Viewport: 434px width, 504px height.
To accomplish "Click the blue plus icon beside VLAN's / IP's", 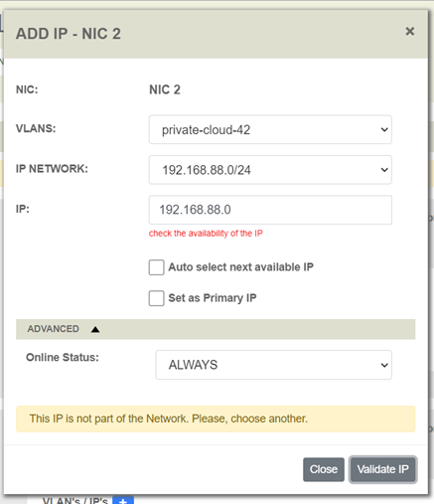I will coord(123,500).
